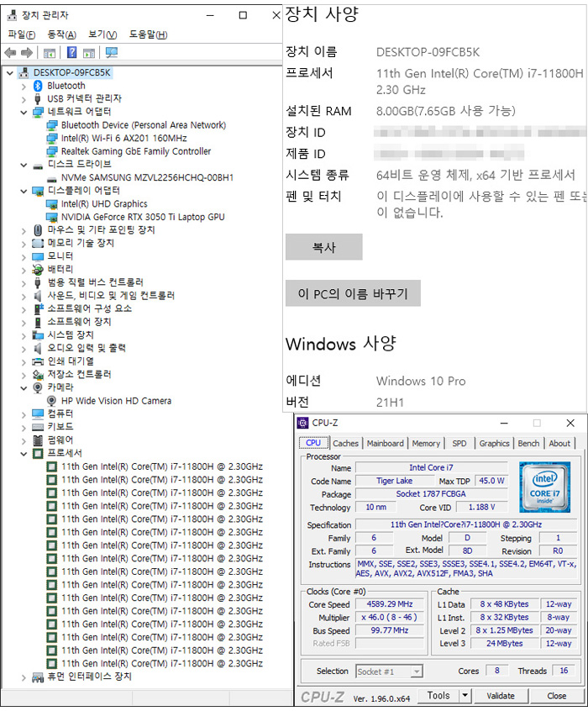The height and width of the screenshot is (711, 588).
Task: Select the USB 커넥터 관리자 icon
Action: pyautogui.click(x=38, y=99)
